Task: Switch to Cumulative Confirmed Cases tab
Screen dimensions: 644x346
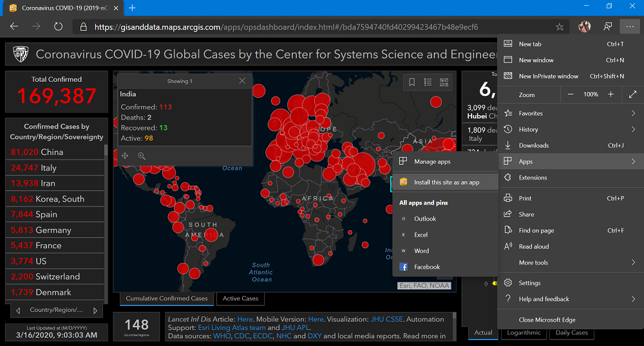Action: (x=167, y=298)
